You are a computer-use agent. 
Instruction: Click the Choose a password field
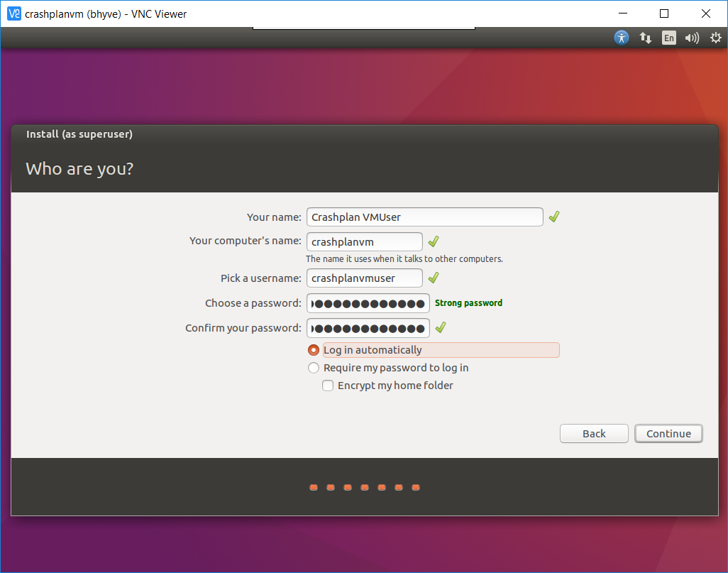click(368, 303)
